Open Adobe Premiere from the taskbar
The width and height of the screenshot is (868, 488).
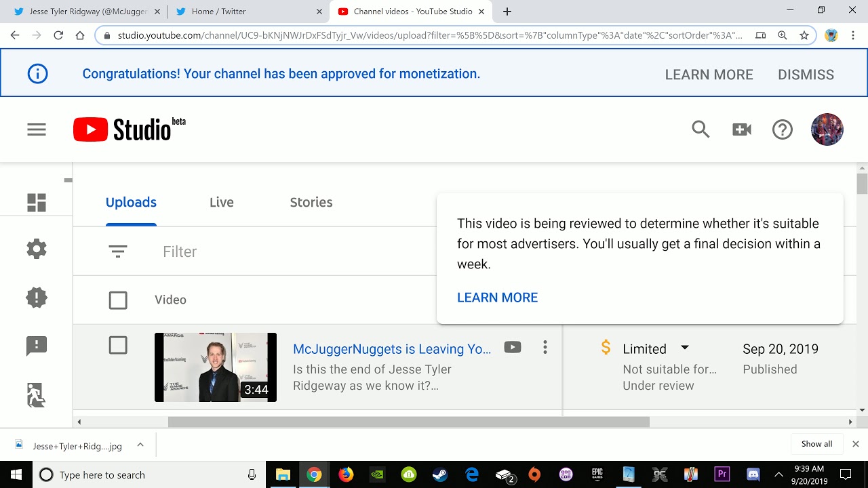(x=722, y=474)
